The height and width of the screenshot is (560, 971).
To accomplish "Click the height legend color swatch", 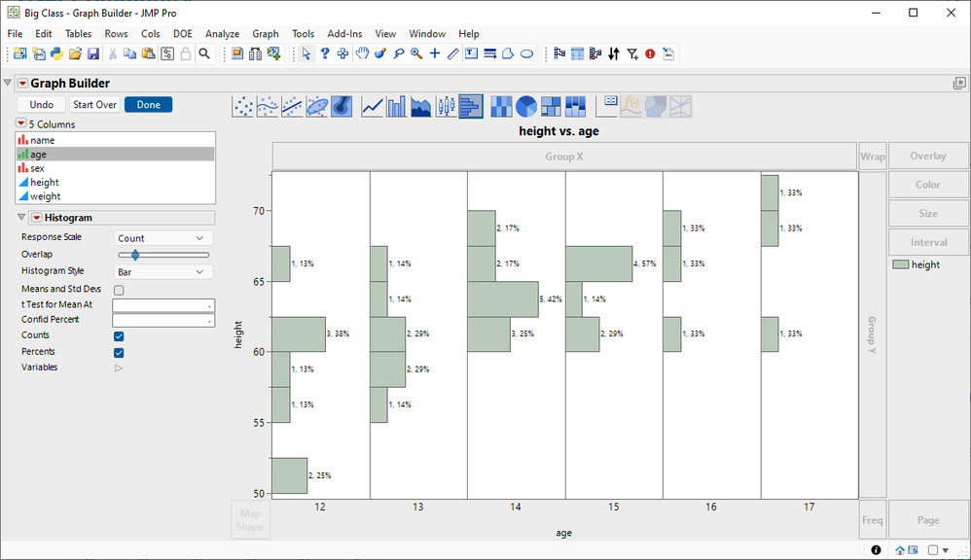I will (x=901, y=264).
